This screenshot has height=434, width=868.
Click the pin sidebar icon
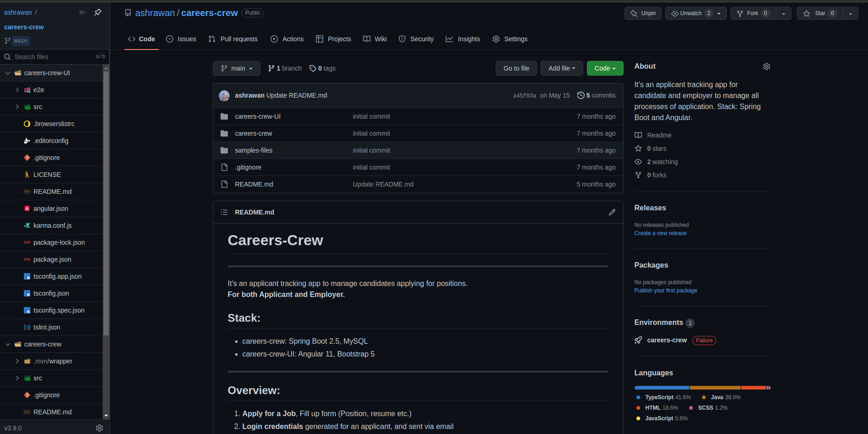click(98, 12)
